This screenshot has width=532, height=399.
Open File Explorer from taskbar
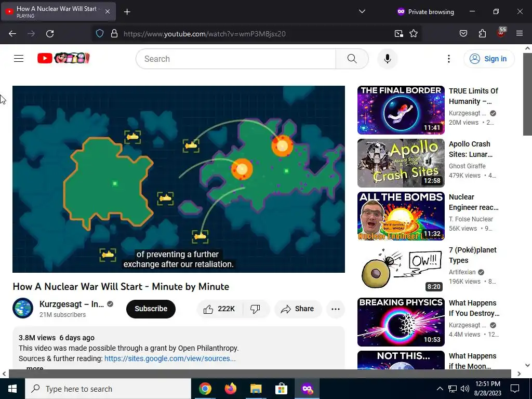pyautogui.click(x=256, y=389)
